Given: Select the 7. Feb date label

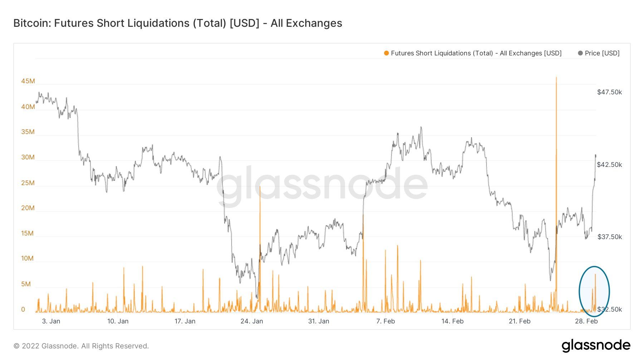Looking at the screenshot, I should tap(385, 321).
